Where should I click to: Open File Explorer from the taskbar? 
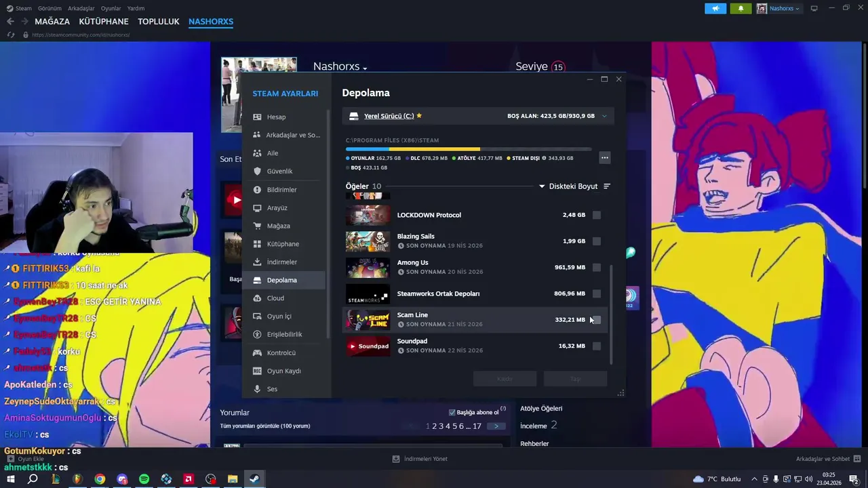(233, 479)
